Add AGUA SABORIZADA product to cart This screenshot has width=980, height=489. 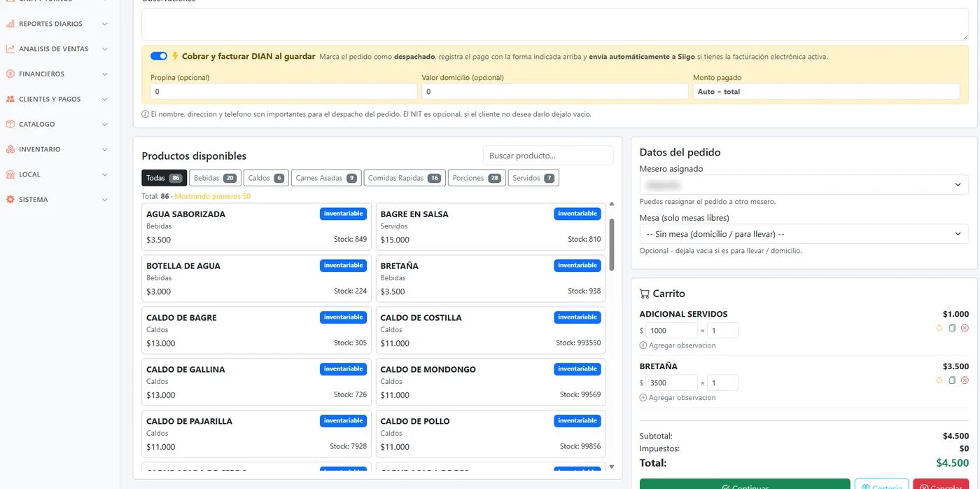[256, 227]
